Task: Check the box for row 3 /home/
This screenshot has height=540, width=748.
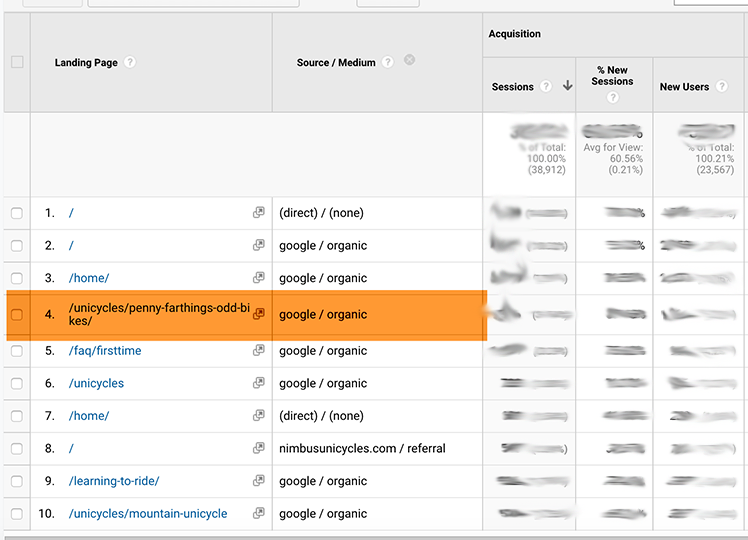Action: click(17, 278)
